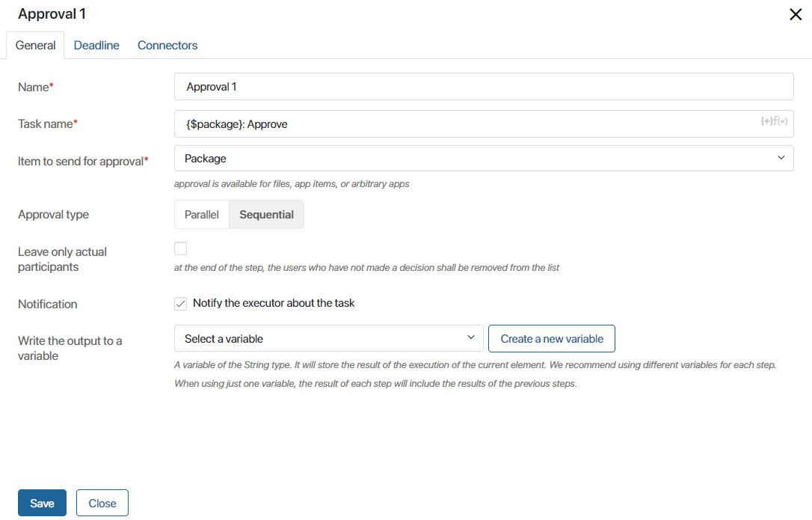Click into the Name input field
Viewport: 812px width, 520px height.
click(484, 87)
